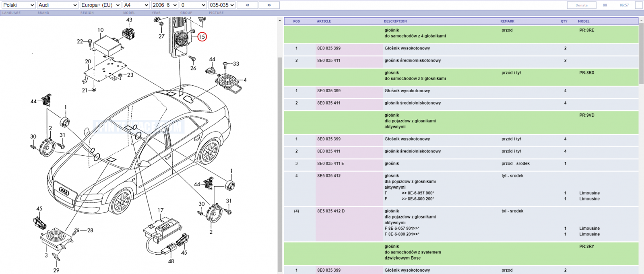Click the Donate button
The width and height of the screenshot is (644, 274).
coord(582,5)
